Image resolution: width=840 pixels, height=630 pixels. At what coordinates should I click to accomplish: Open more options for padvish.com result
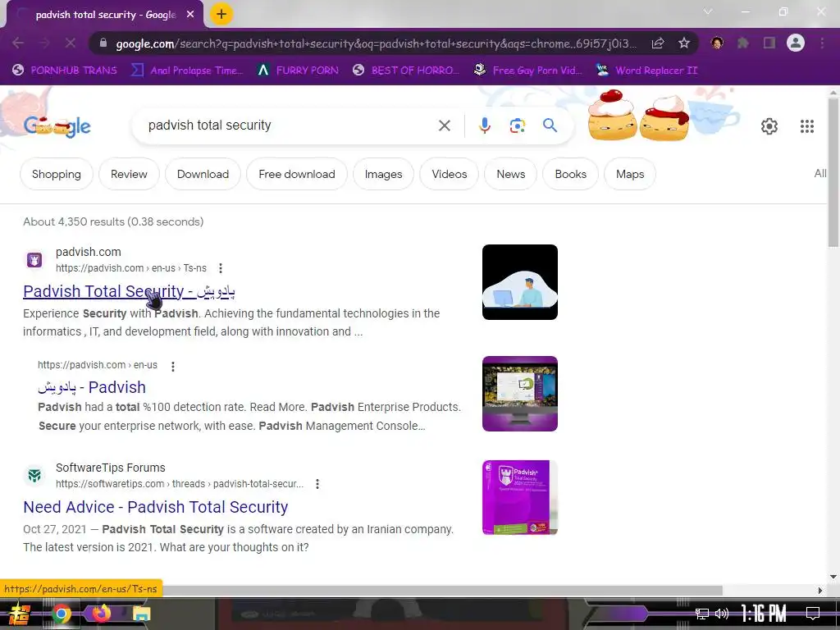[x=220, y=268]
